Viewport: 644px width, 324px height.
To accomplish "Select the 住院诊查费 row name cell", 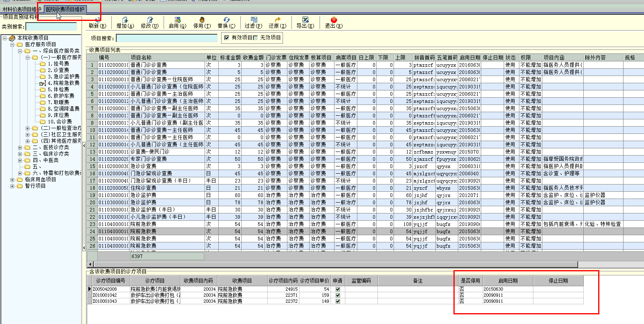I will (167, 188).
